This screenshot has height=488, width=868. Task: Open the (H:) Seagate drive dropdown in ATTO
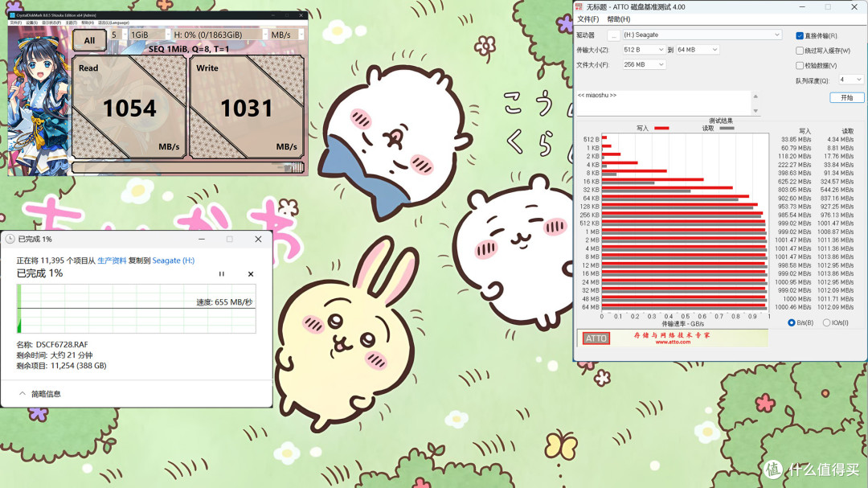point(702,35)
